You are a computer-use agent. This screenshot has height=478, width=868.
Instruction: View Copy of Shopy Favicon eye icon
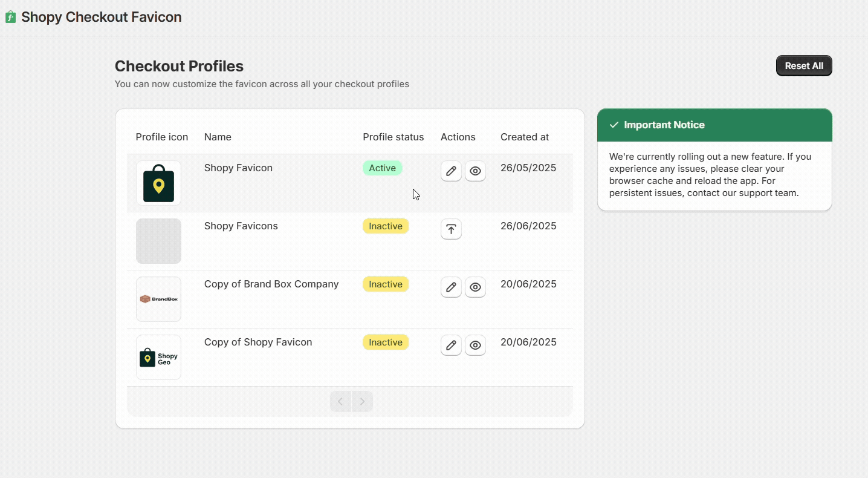[475, 345]
